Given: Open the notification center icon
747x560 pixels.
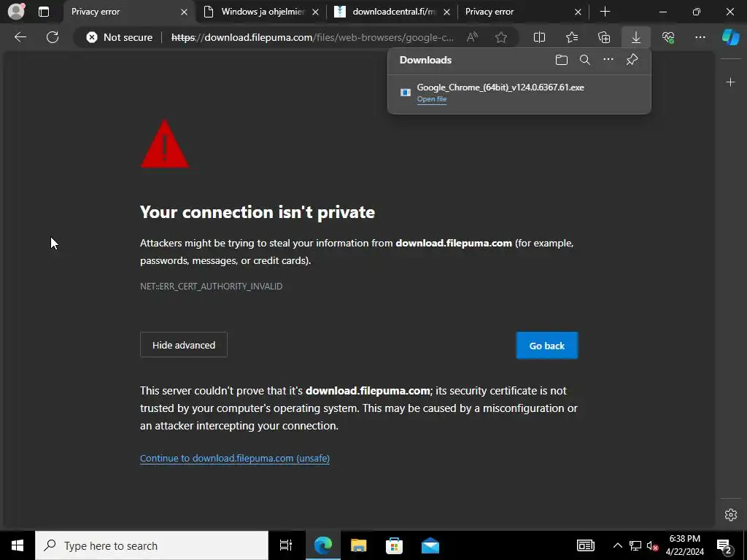Looking at the screenshot, I should click(724, 545).
